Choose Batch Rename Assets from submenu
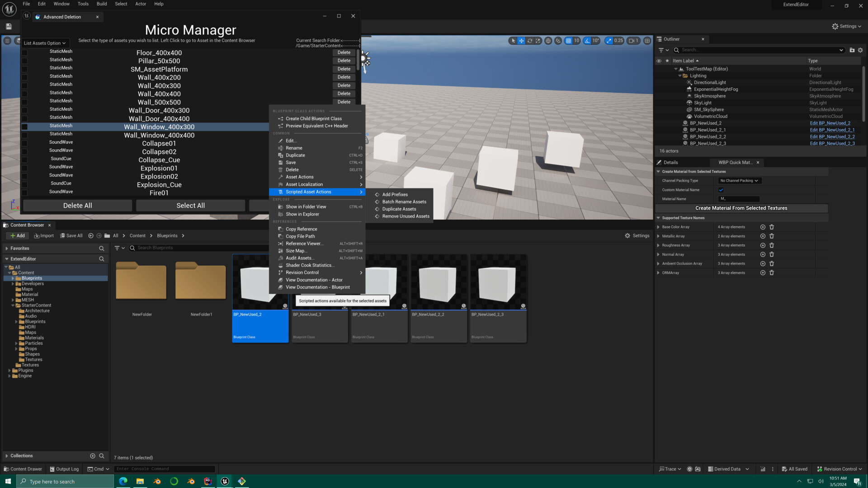This screenshot has width=868, height=488. pos(404,202)
